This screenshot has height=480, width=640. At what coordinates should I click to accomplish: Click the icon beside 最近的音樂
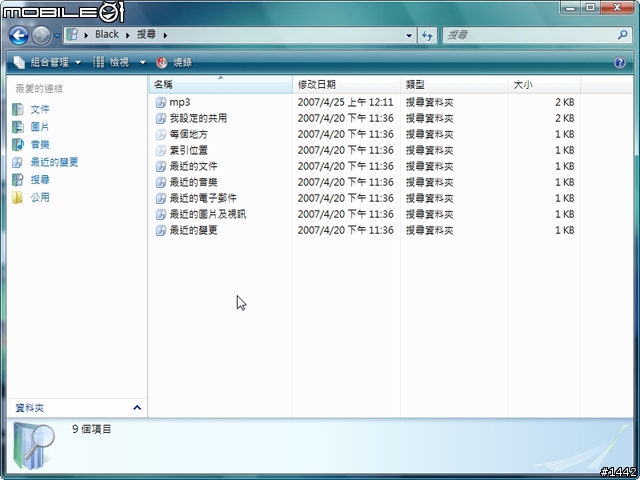click(161, 182)
